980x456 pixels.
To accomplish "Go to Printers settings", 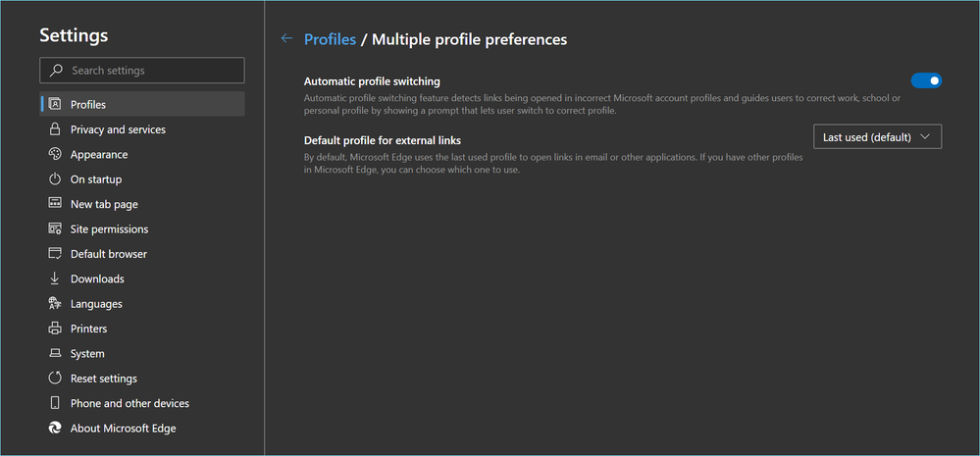I will point(88,329).
